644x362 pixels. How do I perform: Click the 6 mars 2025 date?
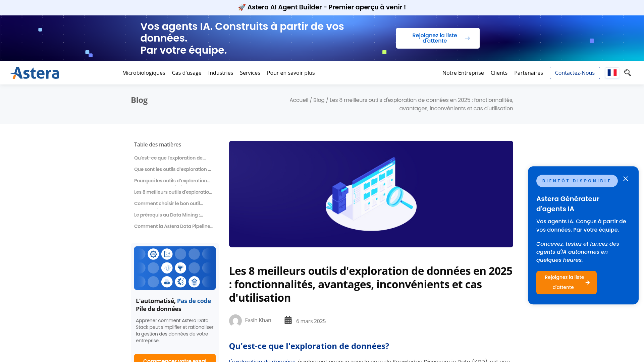click(311, 321)
